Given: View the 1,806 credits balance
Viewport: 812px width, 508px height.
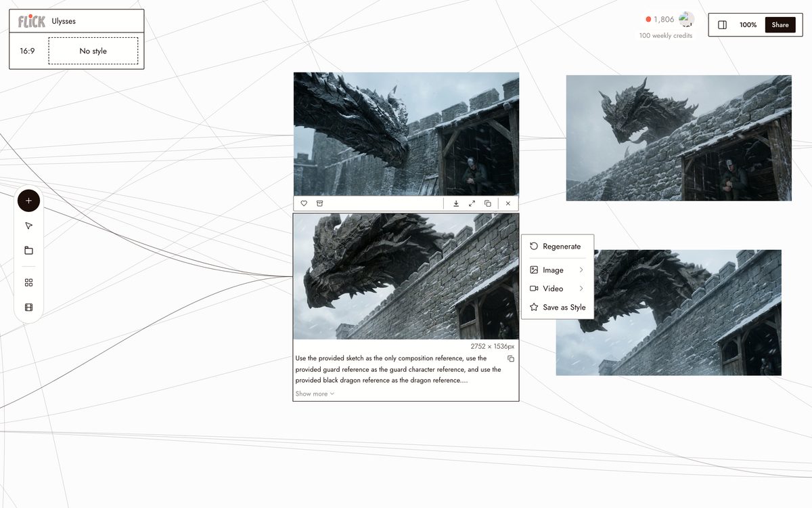Looking at the screenshot, I should tap(660, 20).
